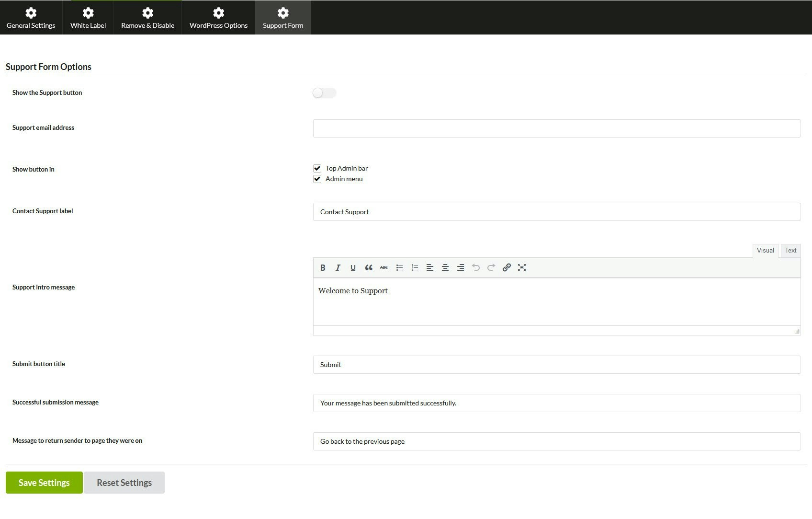Viewport: 812px width, 519px height.
Task: Insert a link in the intro message
Action: pyautogui.click(x=507, y=267)
